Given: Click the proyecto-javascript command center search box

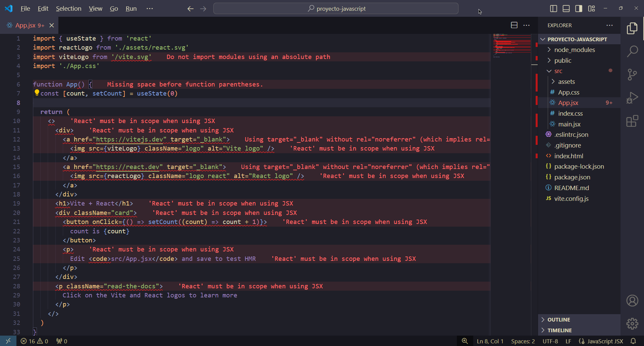Looking at the screenshot, I should (x=336, y=9).
